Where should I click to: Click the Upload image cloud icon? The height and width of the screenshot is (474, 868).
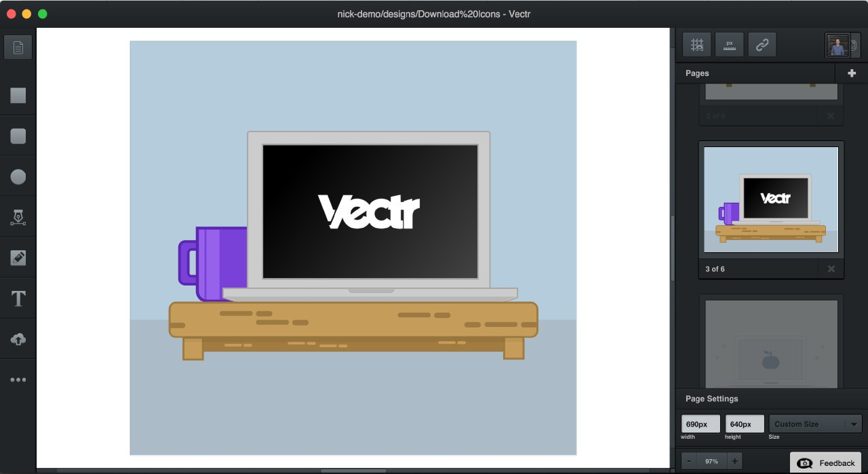click(18, 339)
